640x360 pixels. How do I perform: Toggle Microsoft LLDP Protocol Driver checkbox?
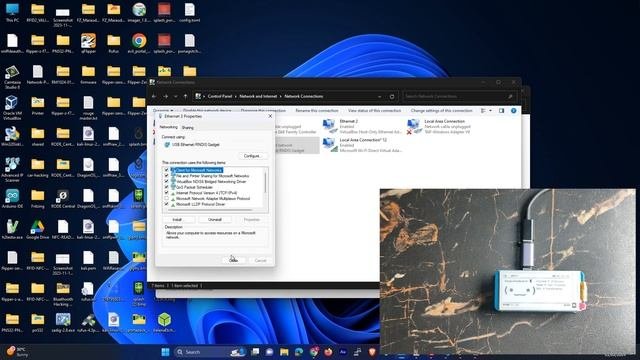166,204
